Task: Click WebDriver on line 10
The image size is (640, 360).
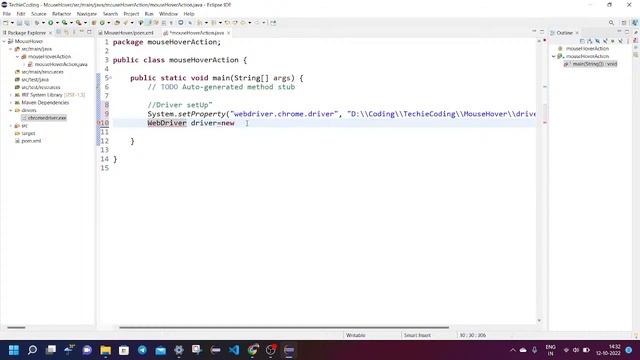Action: click(x=167, y=123)
